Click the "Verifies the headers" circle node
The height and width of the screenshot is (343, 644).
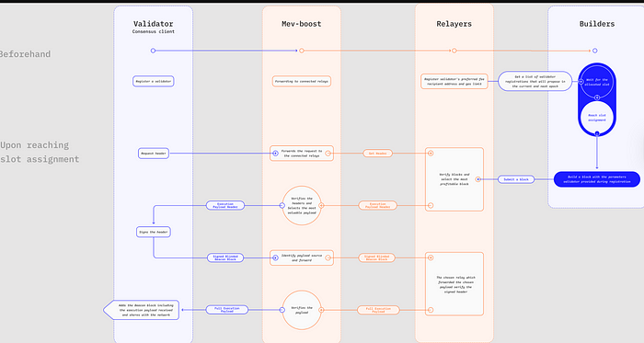pos(302,206)
